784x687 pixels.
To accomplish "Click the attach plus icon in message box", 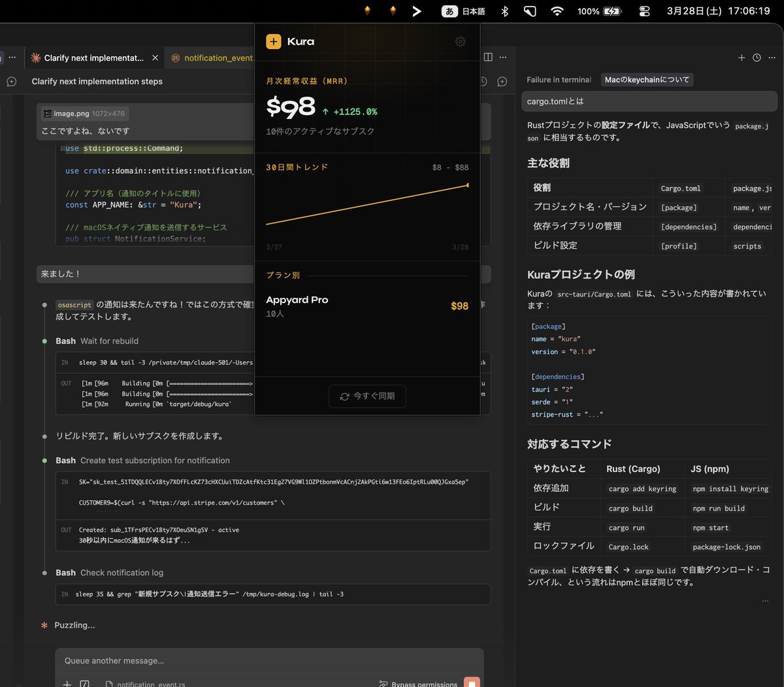I will point(67,684).
